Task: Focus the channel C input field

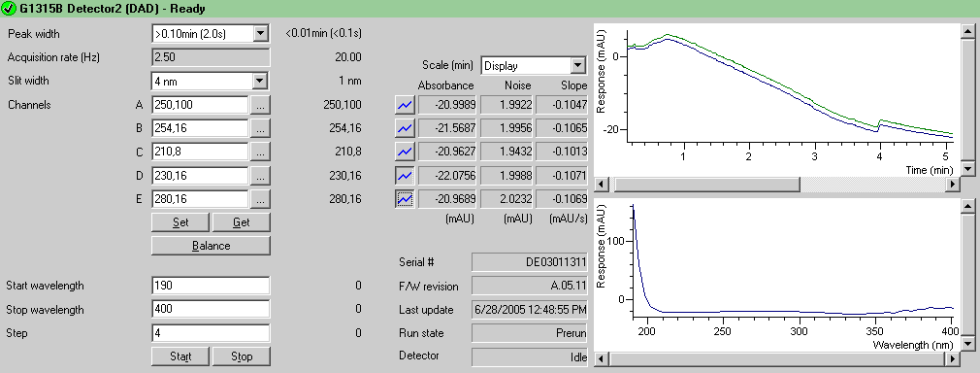Action: (200, 152)
